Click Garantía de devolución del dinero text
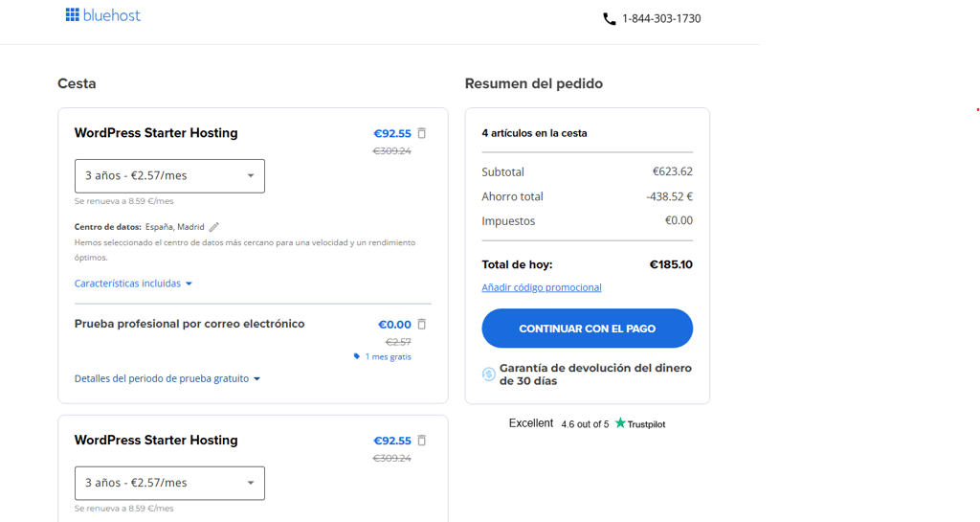 [595, 374]
